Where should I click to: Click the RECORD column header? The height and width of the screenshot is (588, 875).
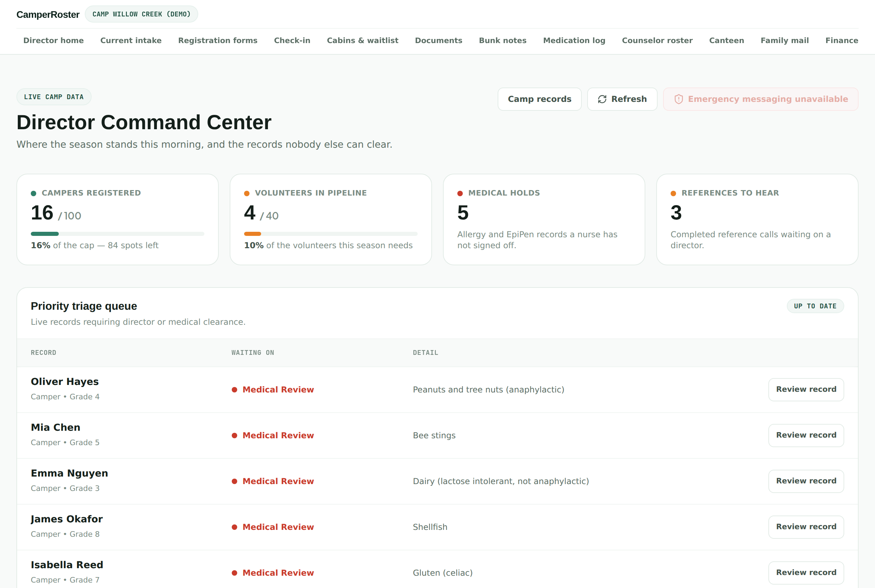(x=43, y=352)
